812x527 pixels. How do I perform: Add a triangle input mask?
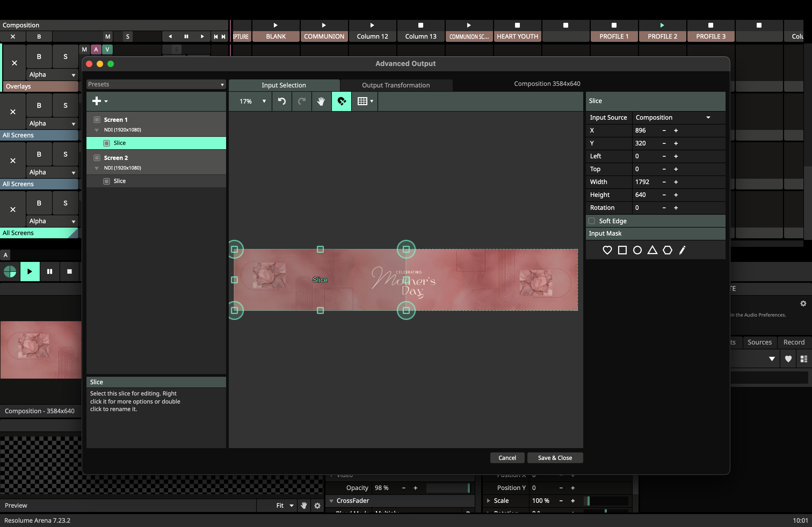tap(652, 250)
